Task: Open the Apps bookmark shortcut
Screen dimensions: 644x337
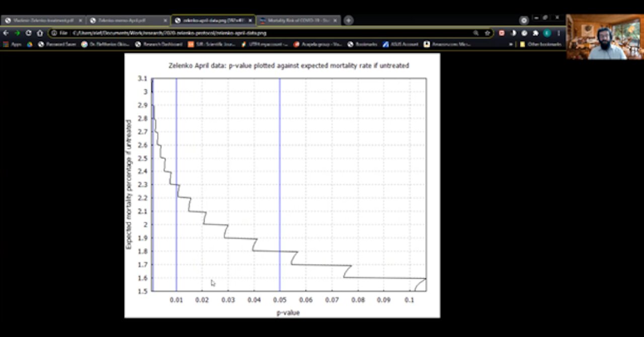Action: tap(12, 44)
